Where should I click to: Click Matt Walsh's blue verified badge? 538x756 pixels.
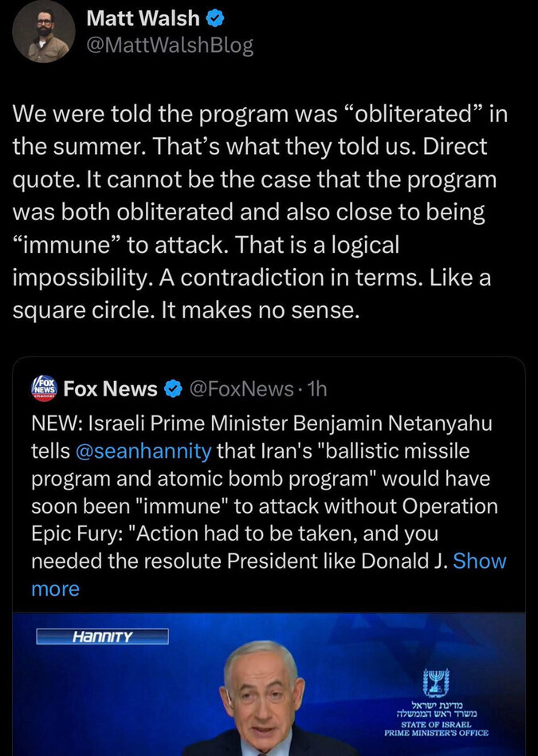click(214, 18)
